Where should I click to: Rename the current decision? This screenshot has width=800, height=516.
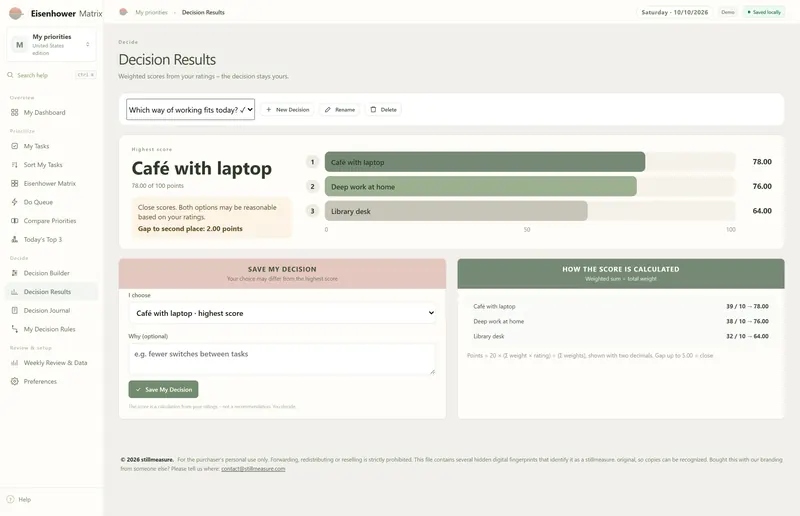pyautogui.click(x=340, y=110)
